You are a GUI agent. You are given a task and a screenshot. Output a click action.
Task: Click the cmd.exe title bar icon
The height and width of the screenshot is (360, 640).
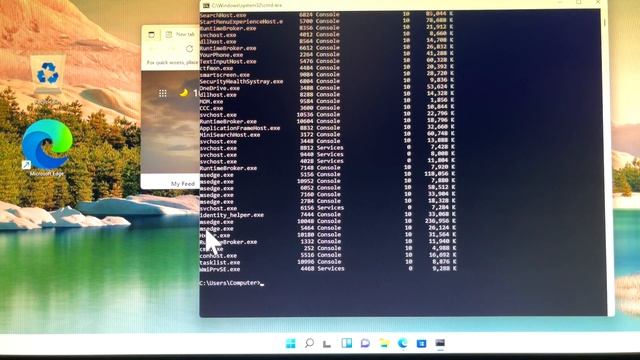(x=206, y=5)
